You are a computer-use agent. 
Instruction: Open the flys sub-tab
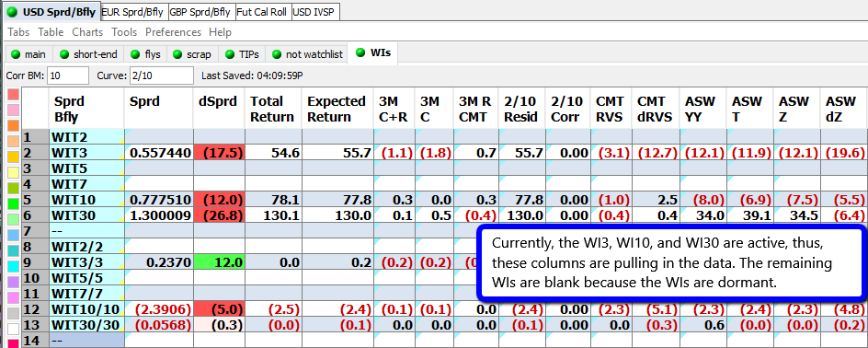click(145, 54)
